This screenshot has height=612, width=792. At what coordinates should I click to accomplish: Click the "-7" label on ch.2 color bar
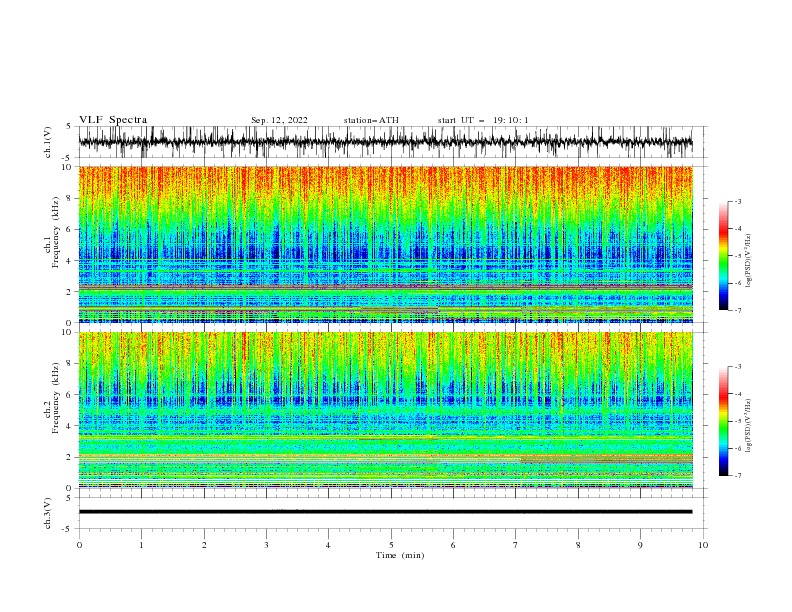click(x=737, y=476)
